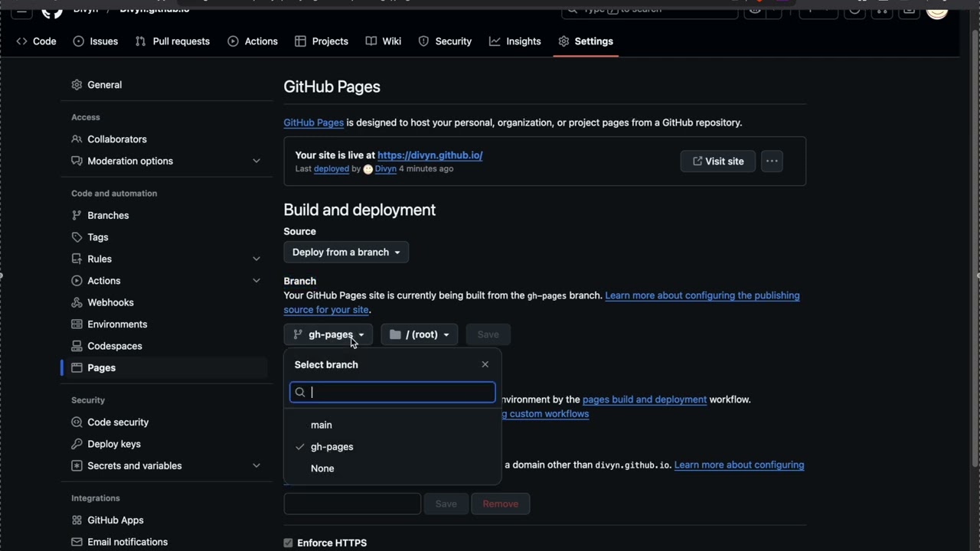The height and width of the screenshot is (551, 980).
Task: Open the Code tab
Action: point(36,41)
